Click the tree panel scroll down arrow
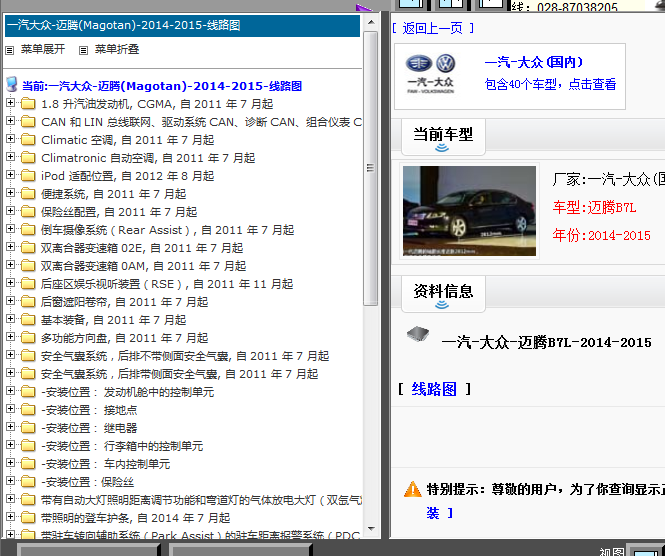This screenshot has height=556, width=665. pos(371,529)
